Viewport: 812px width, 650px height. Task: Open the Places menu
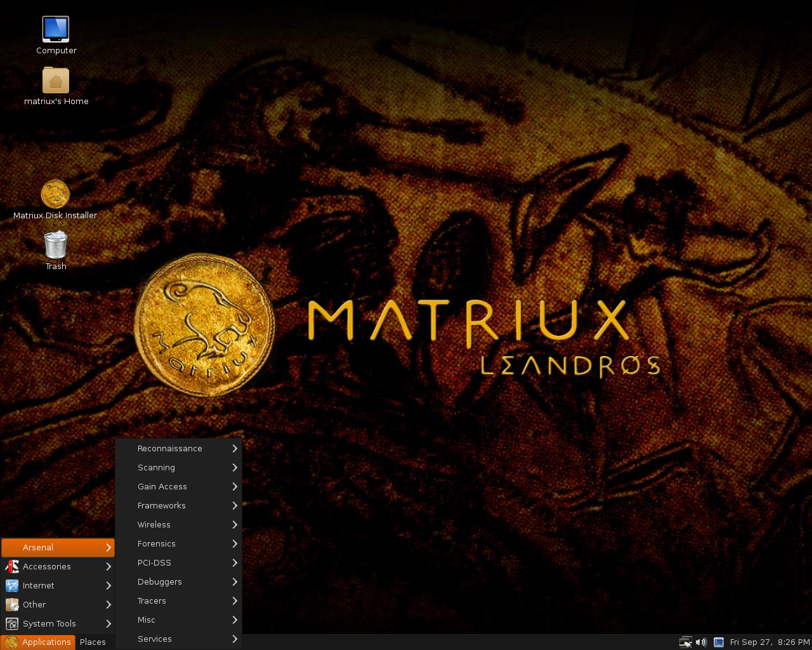pos(93,642)
